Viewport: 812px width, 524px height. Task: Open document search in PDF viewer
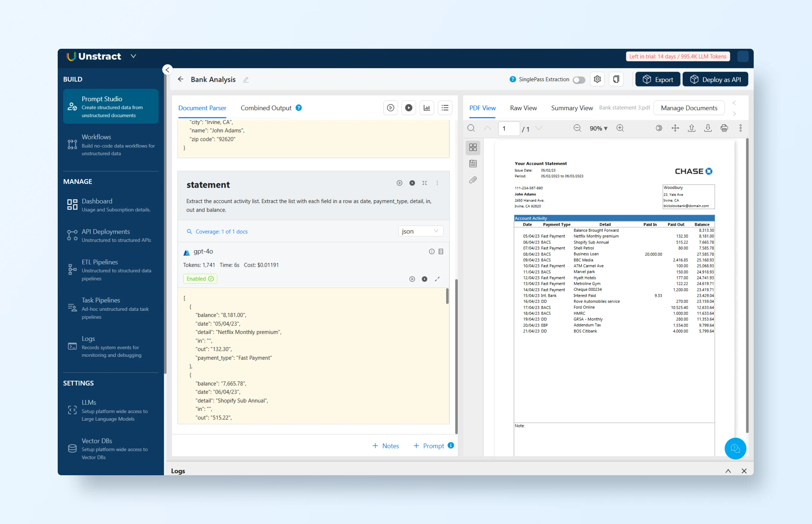coord(471,128)
